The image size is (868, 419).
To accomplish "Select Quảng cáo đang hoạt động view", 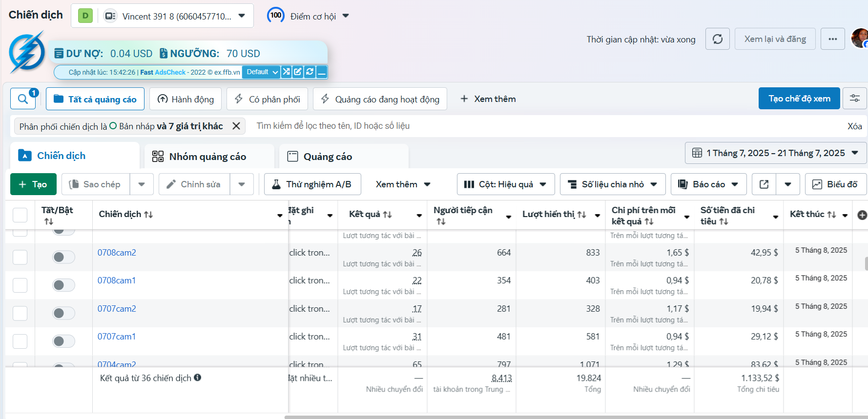I will coord(380,99).
